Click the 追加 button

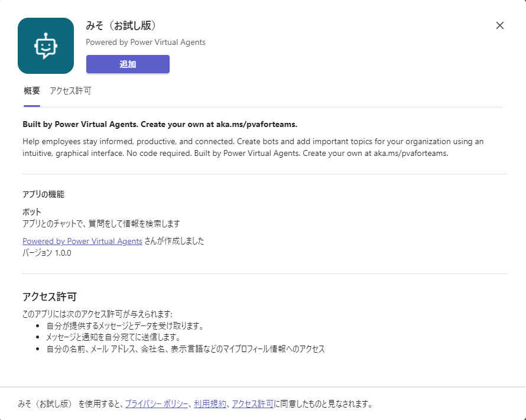click(128, 64)
